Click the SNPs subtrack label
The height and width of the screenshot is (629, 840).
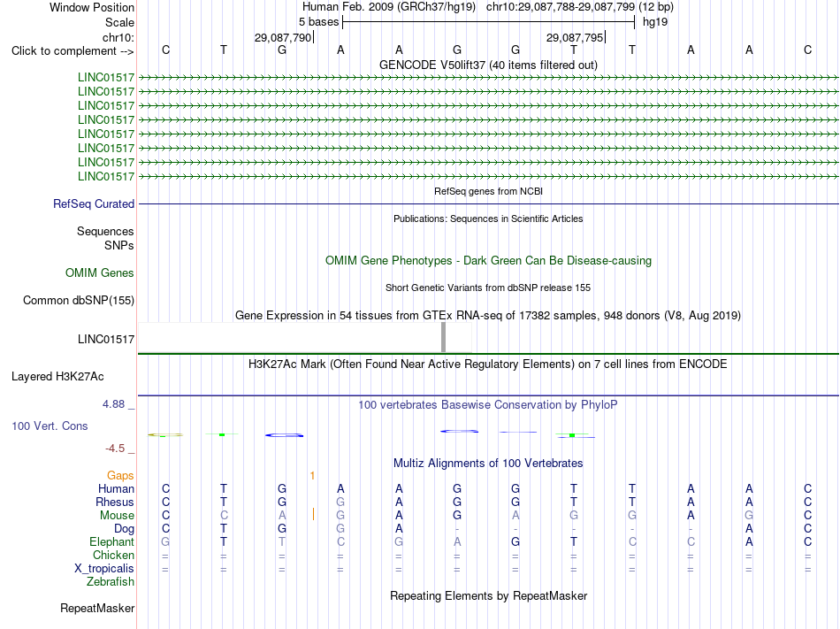coord(119,245)
